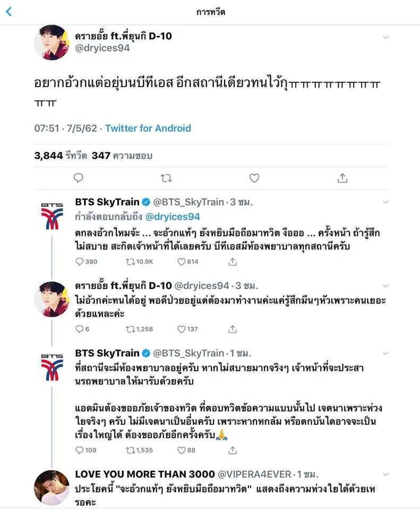
Task: Open VIPERA4EVER's profile picture
Action: (x=52, y=487)
